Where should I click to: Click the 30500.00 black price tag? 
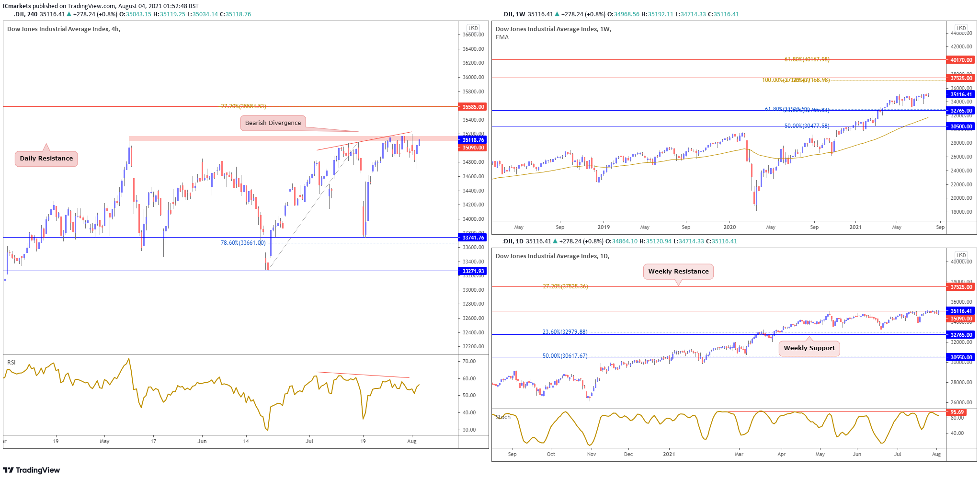[x=961, y=127]
